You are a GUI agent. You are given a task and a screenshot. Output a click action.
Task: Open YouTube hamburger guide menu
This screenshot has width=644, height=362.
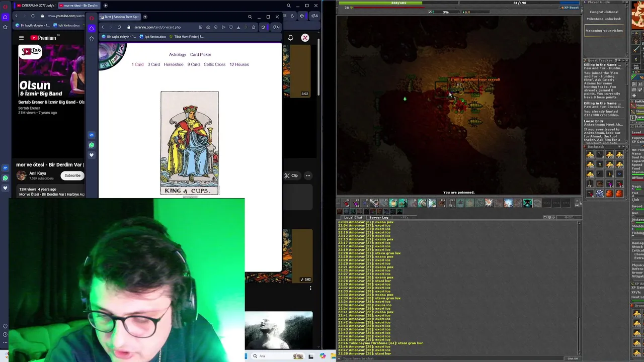coord(21,38)
